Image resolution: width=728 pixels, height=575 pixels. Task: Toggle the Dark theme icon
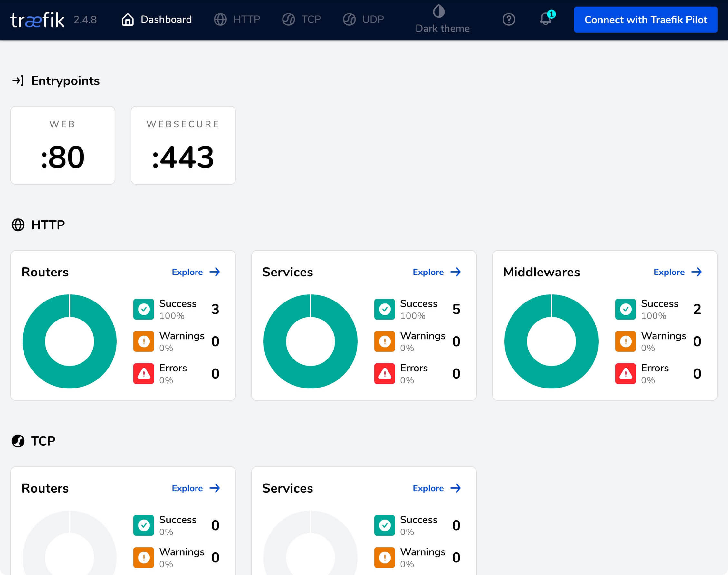[440, 13]
